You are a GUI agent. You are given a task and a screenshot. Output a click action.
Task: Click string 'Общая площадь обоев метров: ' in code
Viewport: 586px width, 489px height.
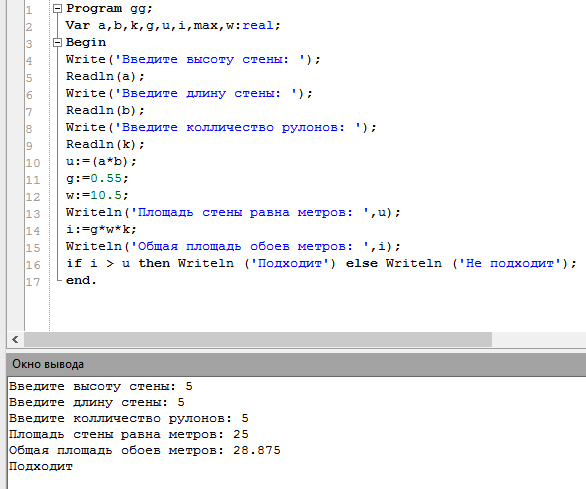pyautogui.click(x=251, y=246)
